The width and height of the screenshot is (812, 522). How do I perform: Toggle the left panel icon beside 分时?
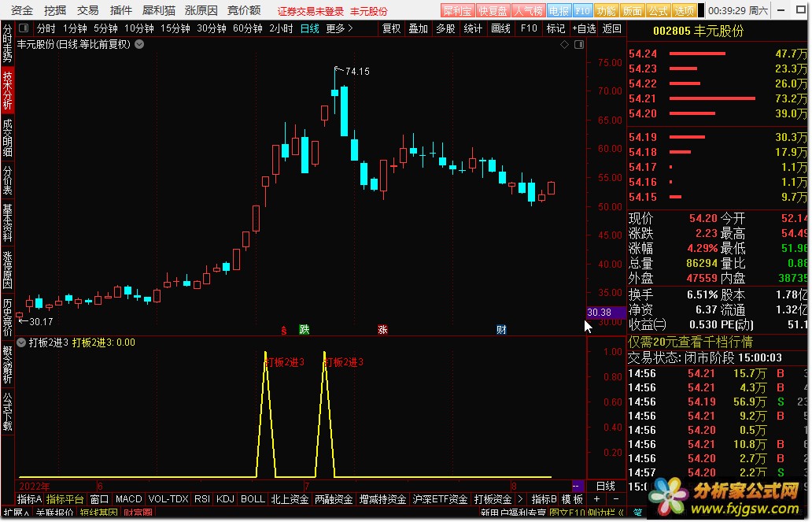(24, 28)
